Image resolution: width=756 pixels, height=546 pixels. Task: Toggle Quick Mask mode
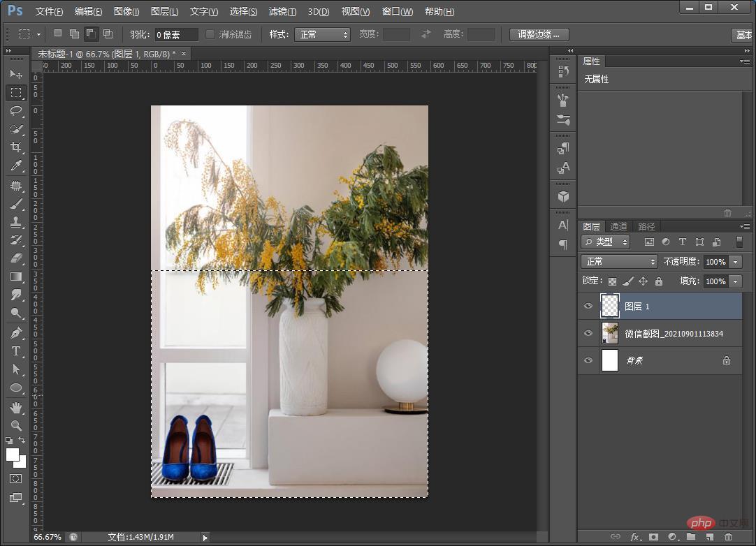pyautogui.click(x=16, y=478)
